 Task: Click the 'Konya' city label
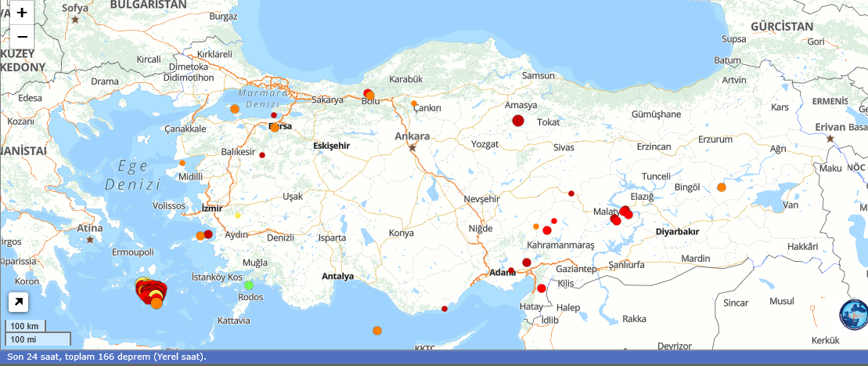(402, 233)
